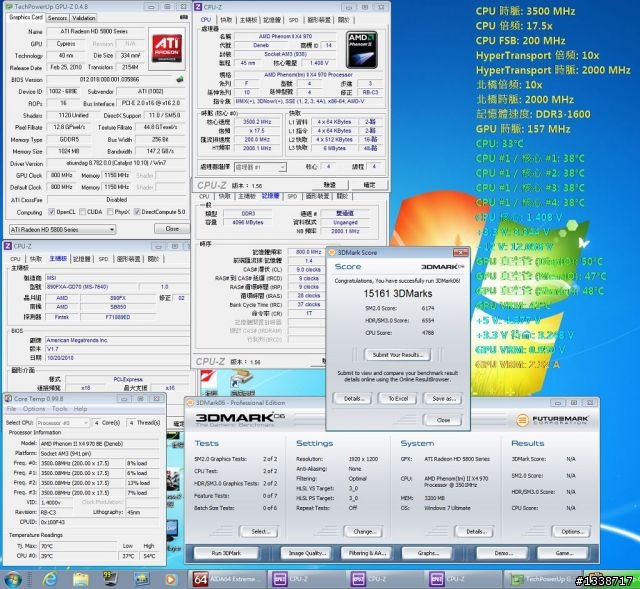Click the ATI Radeon logo in GPU-Z
This screenshot has height=589, width=640.
tap(167, 49)
